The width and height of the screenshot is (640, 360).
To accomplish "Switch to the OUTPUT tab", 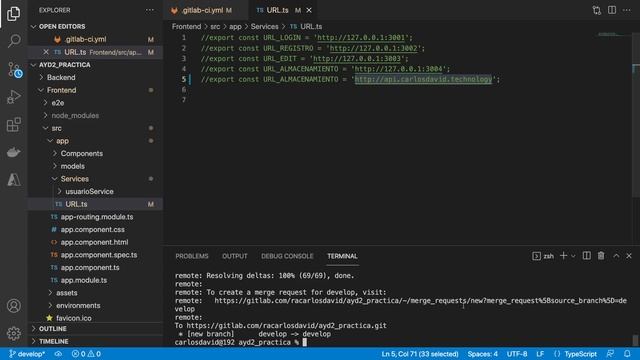I will [x=235, y=256].
